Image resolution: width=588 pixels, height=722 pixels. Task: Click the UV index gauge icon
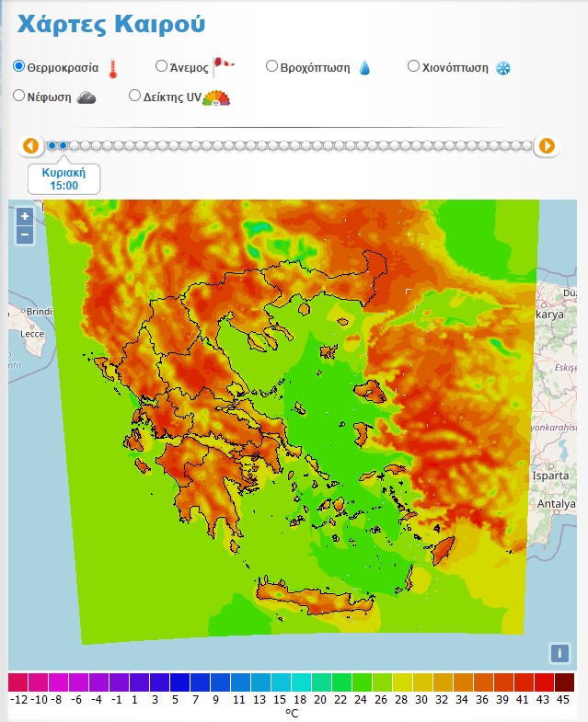tap(216, 97)
